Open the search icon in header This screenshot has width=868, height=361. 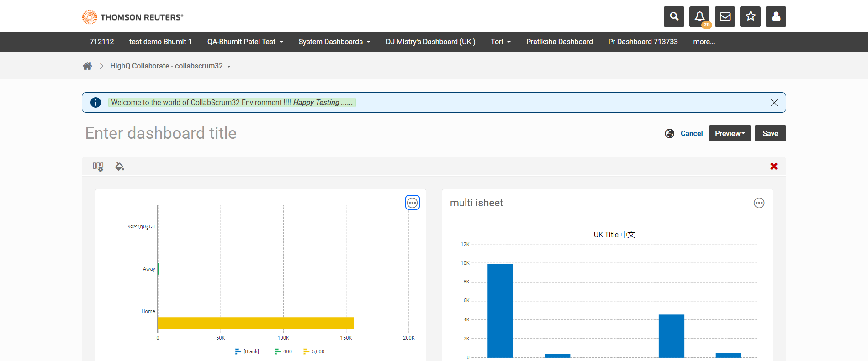tap(674, 17)
